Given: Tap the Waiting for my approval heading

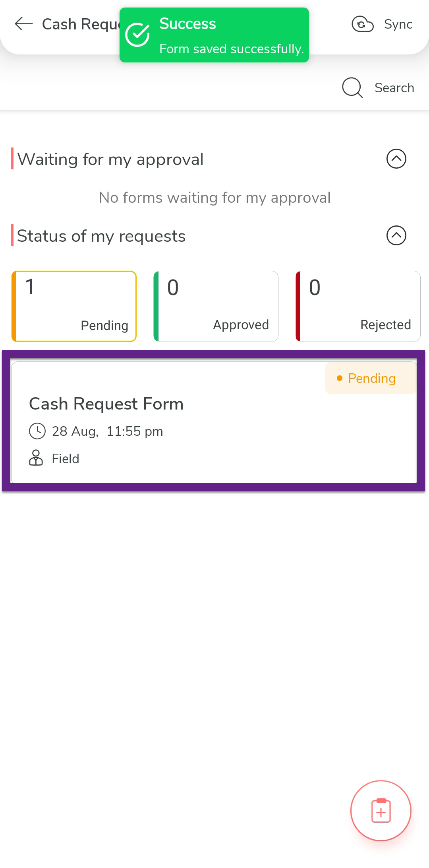Looking at the screenshot, I should [110, 159].
